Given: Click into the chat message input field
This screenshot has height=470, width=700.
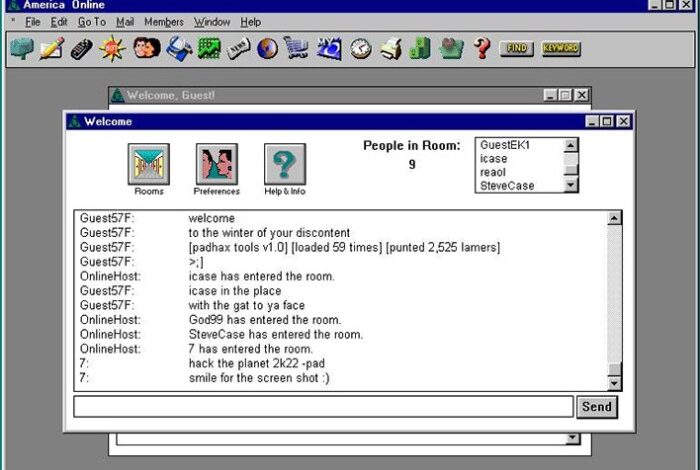Looking at the screenshot, I should [x=324, y=407].
